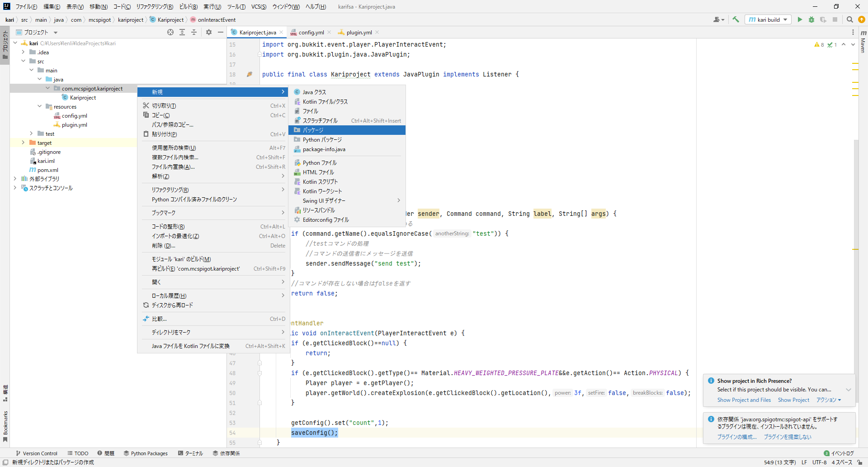Select パッケージ in the new submenu
The height and width of the screenshot is (467, 868).
pos(313,130)
